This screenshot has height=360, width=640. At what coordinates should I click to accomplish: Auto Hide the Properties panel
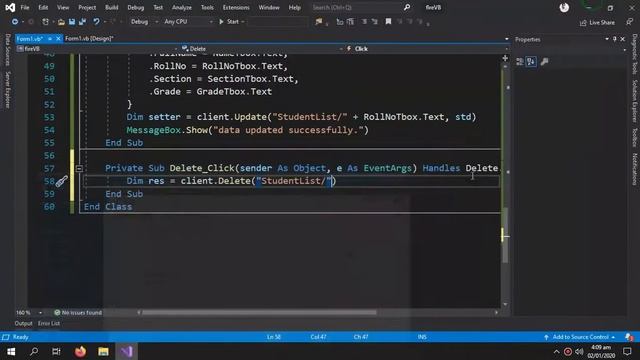click(x=615, y=39)
